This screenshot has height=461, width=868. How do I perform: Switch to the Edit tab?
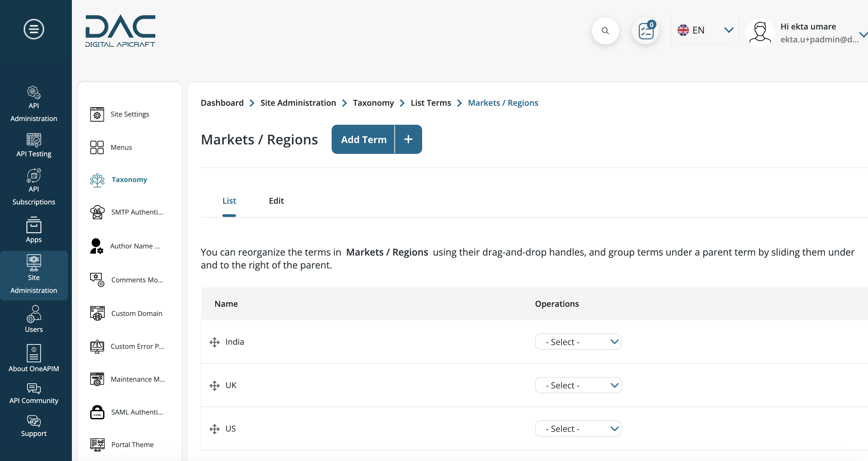(x=276, y=201)
